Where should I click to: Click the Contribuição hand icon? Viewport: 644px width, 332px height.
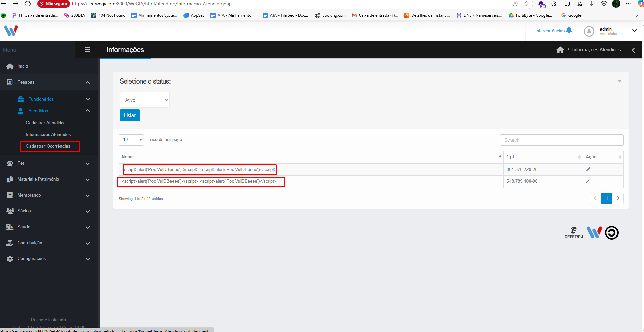(10, 243)
